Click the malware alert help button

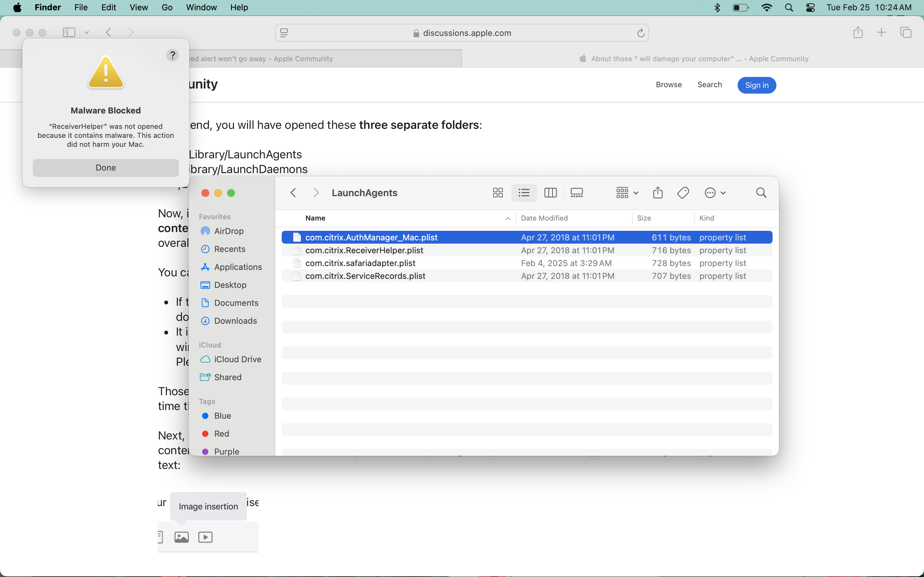point(173,55)
